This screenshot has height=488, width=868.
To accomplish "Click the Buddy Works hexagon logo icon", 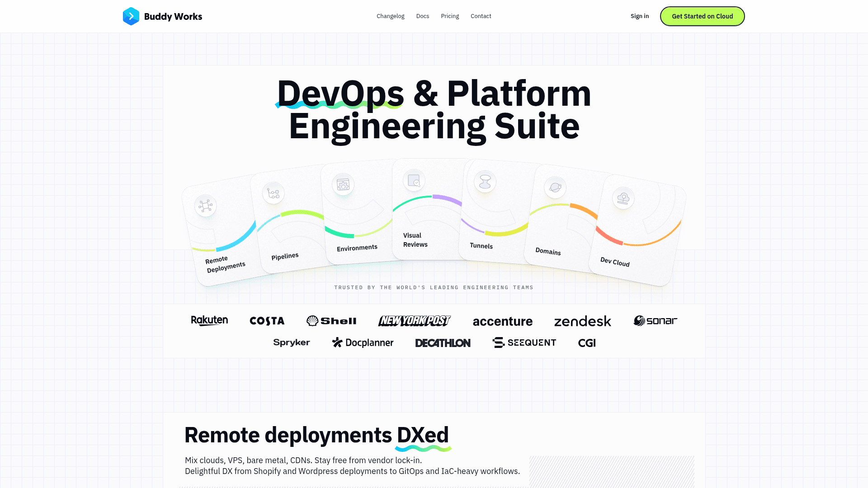I will [131, 16].
